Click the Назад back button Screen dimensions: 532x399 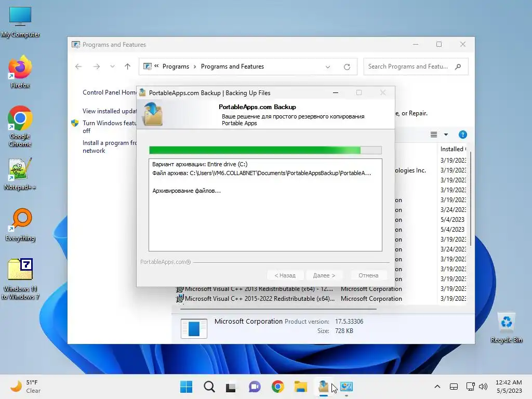285,275
